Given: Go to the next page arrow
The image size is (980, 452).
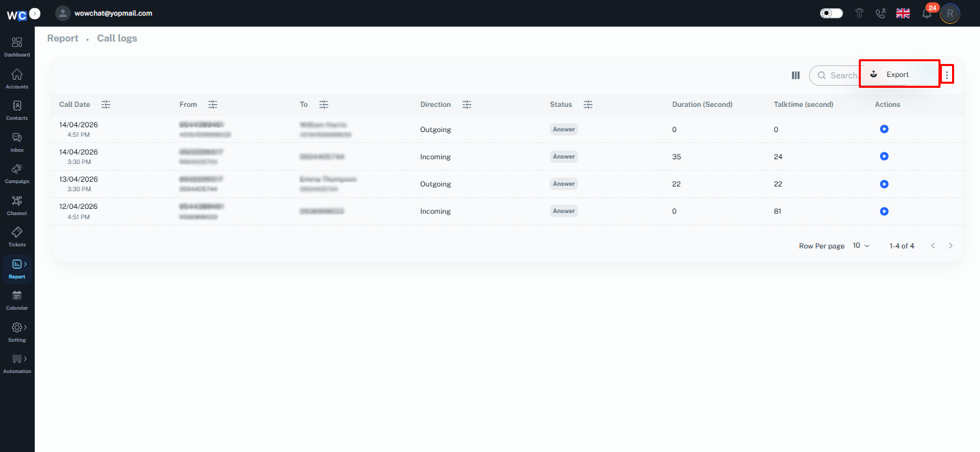Looking at the screenshot, I should click(951, 246).
